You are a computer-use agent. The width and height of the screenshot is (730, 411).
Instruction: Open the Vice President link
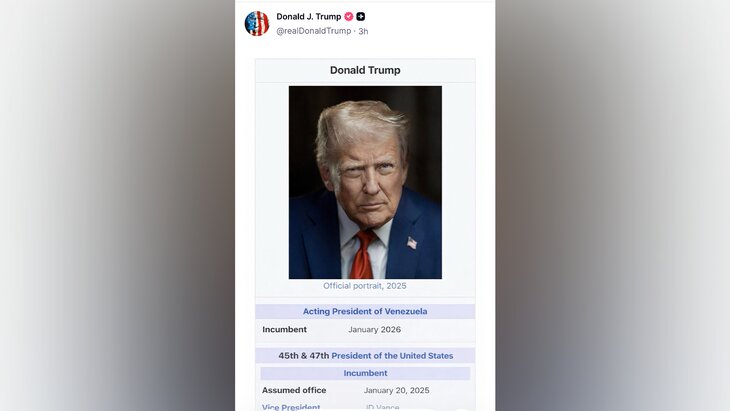(x=291, y=407)
